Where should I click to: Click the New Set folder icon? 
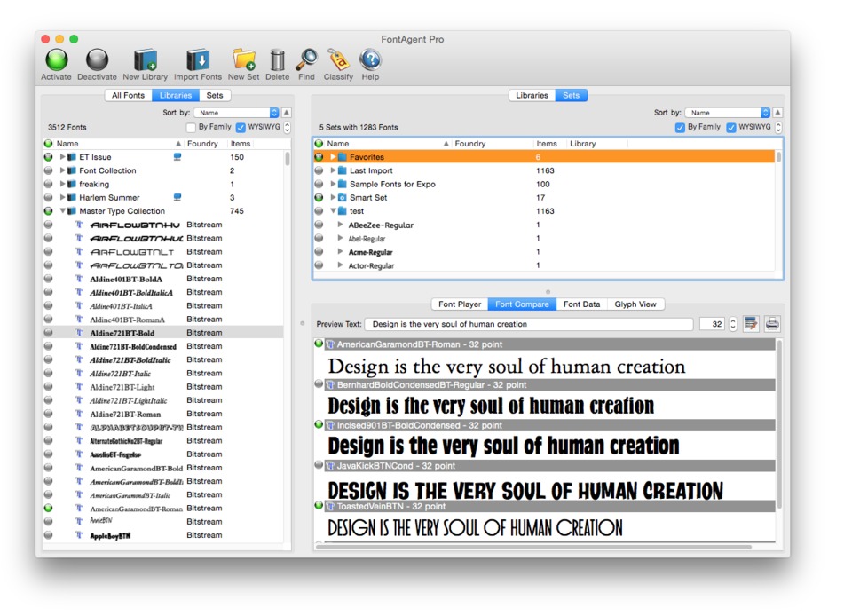pos(243,60)
